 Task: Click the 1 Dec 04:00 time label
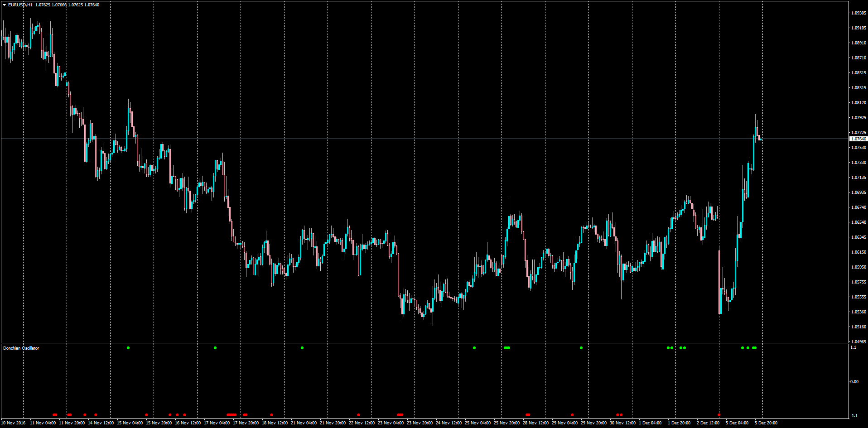651,423
